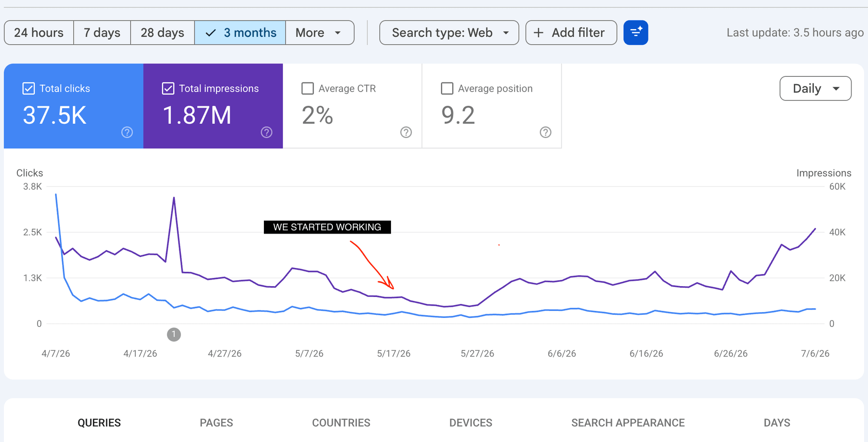Select the 7 days date range
Viewport: 868px width, 442px height.
click(102, 33)
